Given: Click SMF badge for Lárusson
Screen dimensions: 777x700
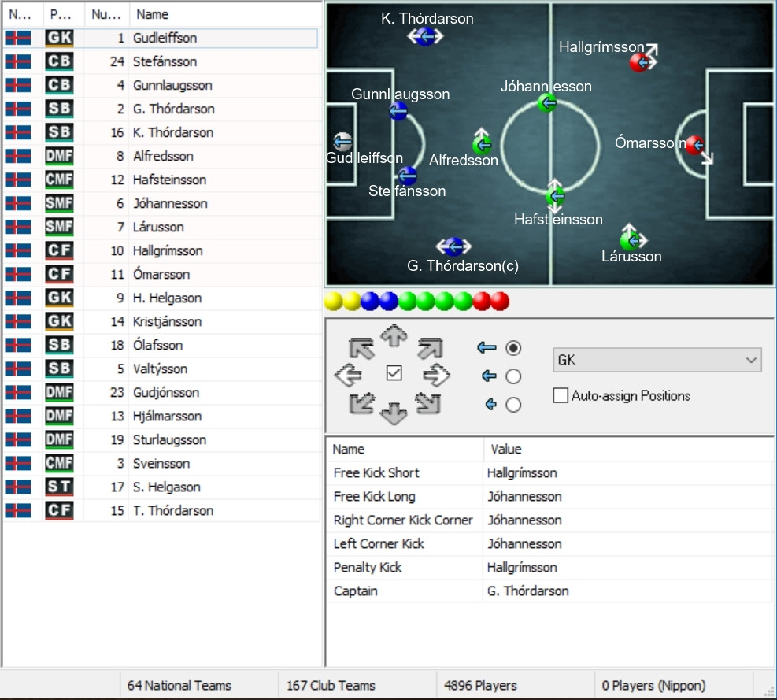Looking at the screenshot, I should point(60,227).
